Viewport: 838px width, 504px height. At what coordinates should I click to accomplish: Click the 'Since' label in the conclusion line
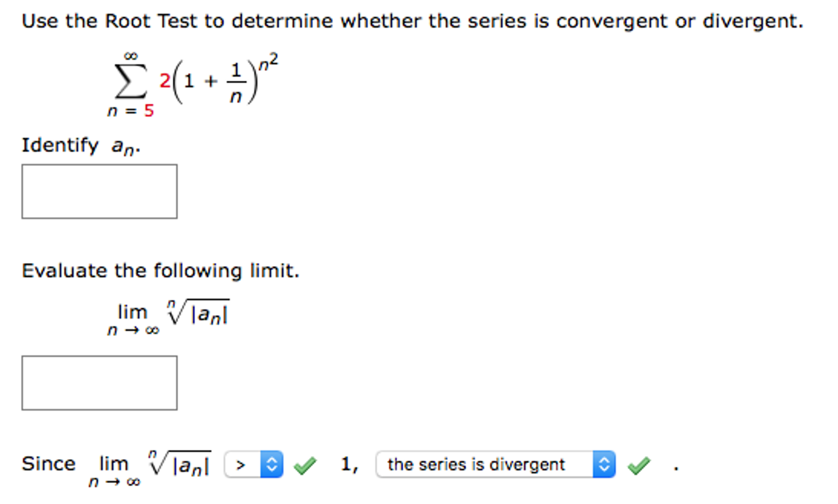[48, 463]
